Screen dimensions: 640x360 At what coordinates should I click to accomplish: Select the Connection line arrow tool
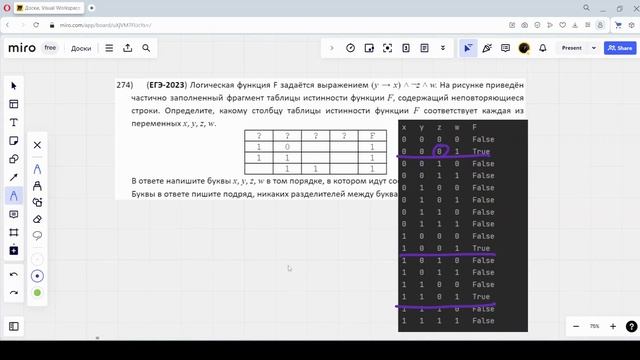(13, 177)
